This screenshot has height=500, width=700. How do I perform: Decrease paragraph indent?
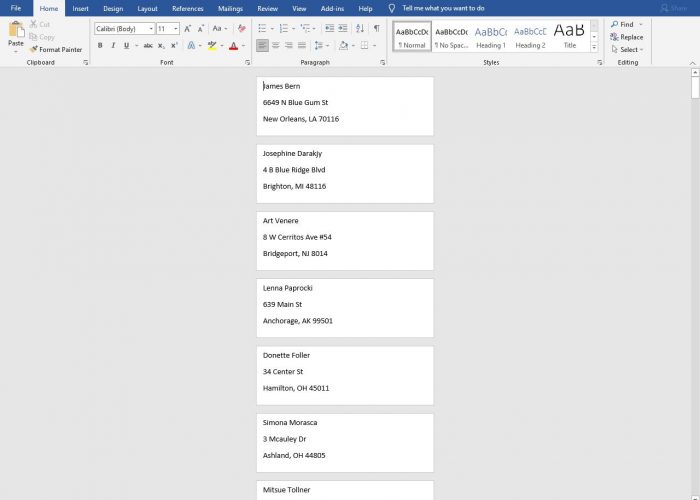[329, 29]
